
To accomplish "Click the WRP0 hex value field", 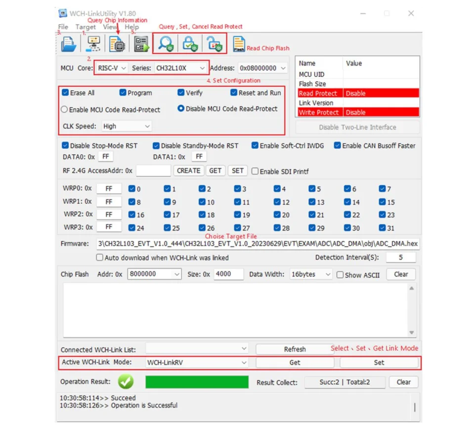I will pyautogui.click(x=109, y=188).
